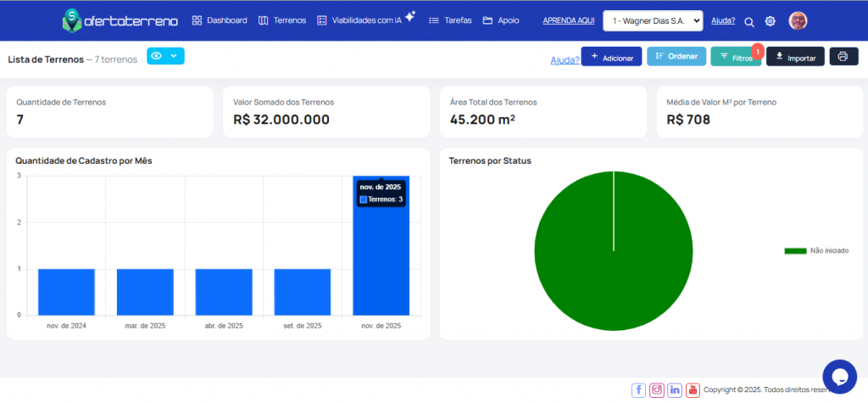This screenshot has width=868, height=403.
Task: Open settings via the gear icon
Action: 771,21
